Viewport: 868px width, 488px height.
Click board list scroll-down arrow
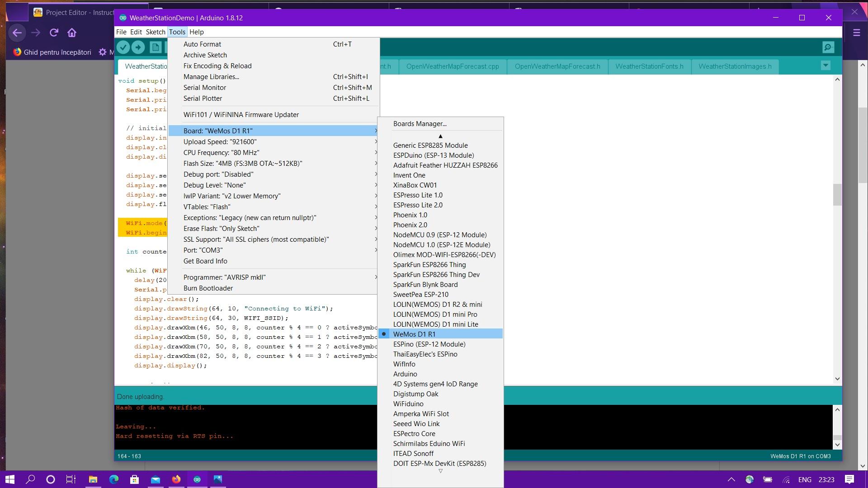pos(440,471)
